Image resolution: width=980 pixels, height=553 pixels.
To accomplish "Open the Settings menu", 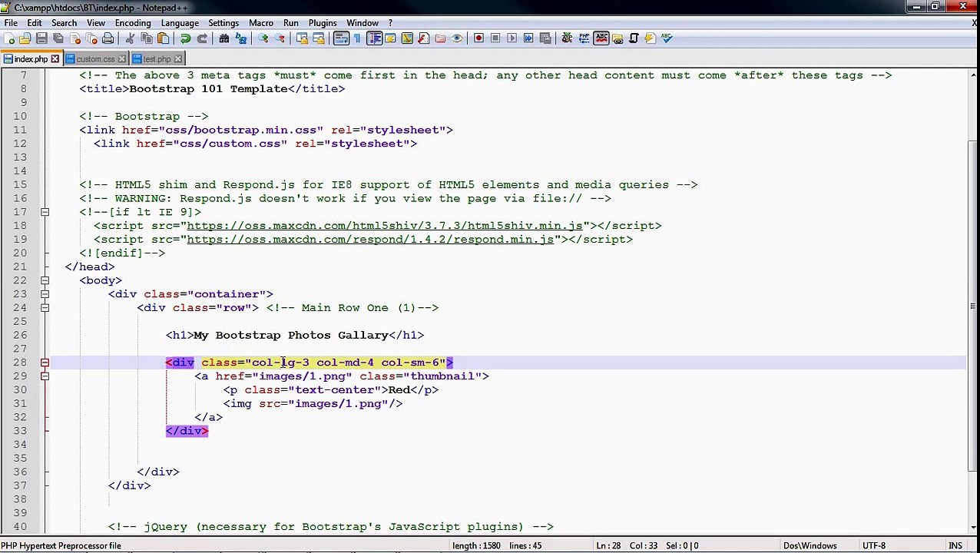I will click(x=223, y=23).
